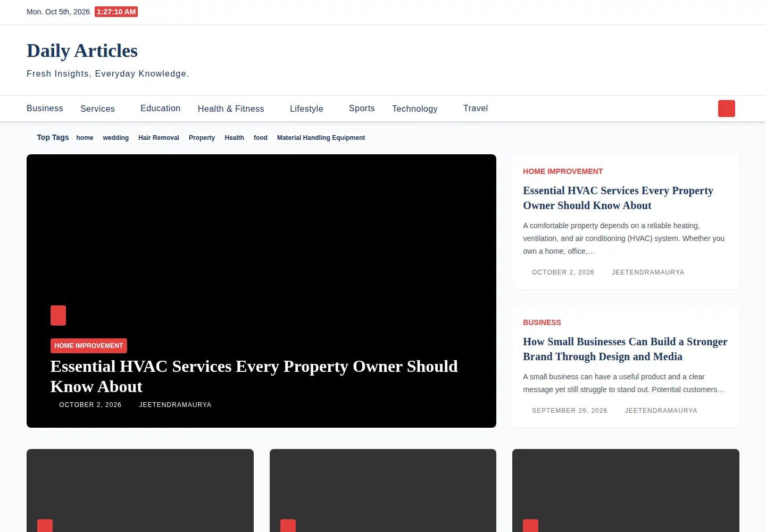Click the HOME IMPROVEMENT category in sidebar
This screenshot has width=766, height=532.
[x=563, y=171]
